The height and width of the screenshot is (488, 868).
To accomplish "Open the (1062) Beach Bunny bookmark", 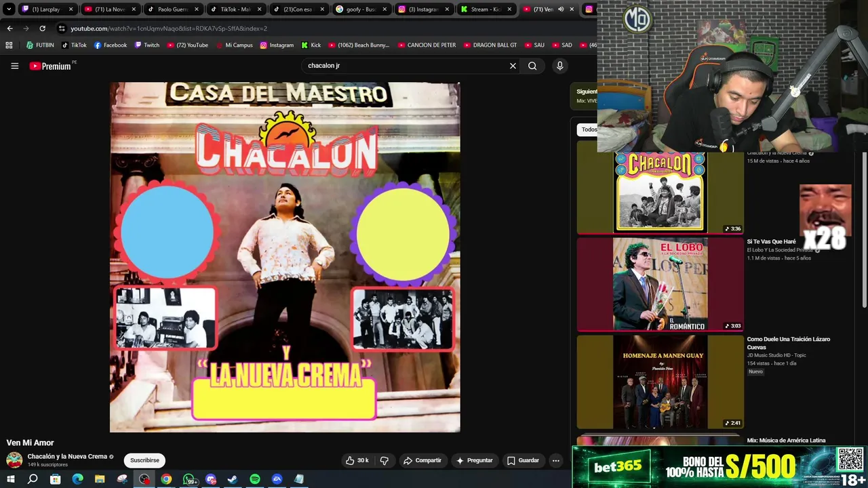I will (x=359, y=45).
